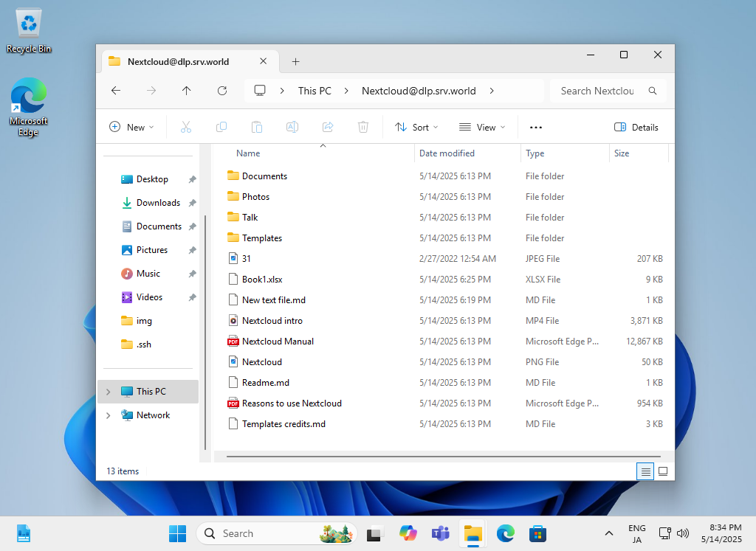Select Music in the navigation pane
The height and width of the screenshot is (551, 756).
(x=148, y=274)
